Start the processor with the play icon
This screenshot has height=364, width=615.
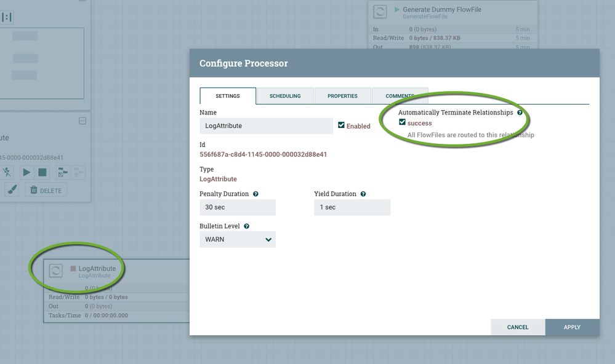click(x=26, y=172)
